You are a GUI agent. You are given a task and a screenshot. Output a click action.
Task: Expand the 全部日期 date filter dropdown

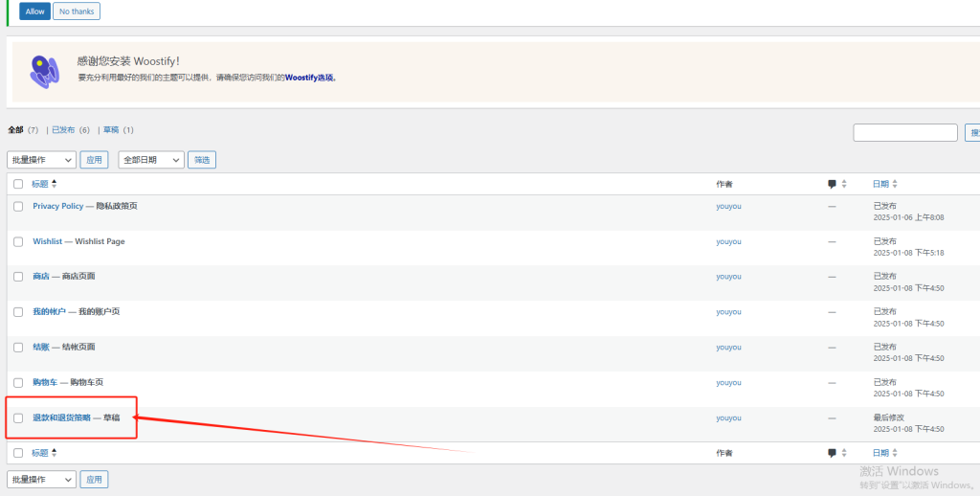(151, 160)
